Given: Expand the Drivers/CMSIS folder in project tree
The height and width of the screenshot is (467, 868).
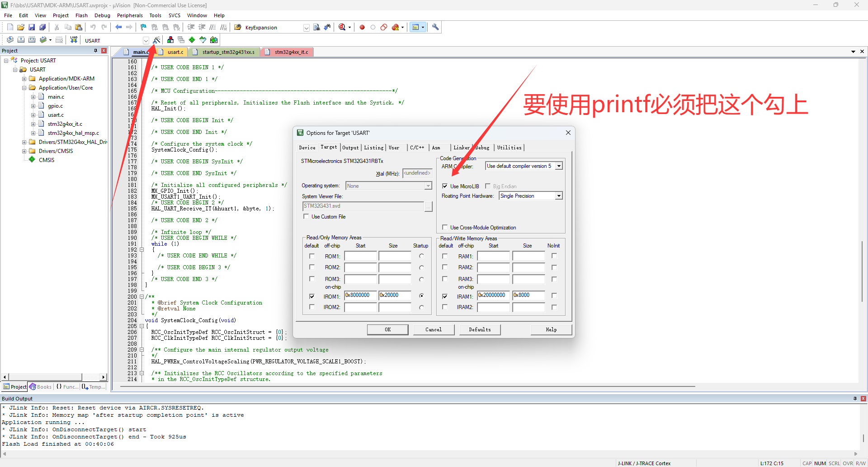Looking at the screenshot, I should pos(24,151).
